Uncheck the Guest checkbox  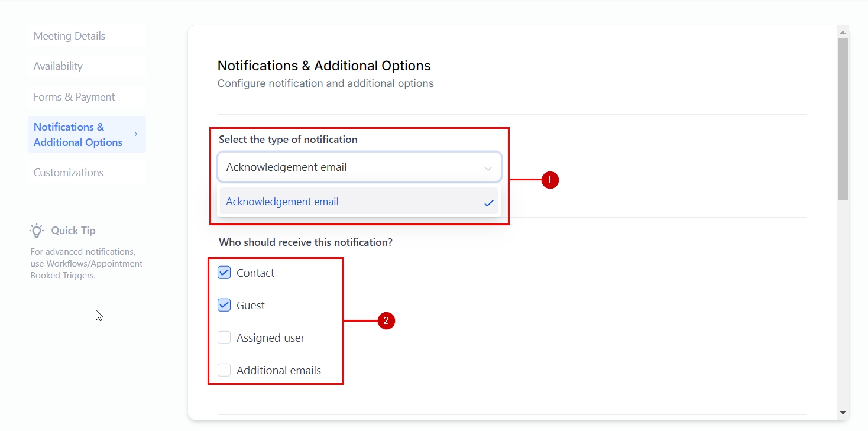point(224,305)
